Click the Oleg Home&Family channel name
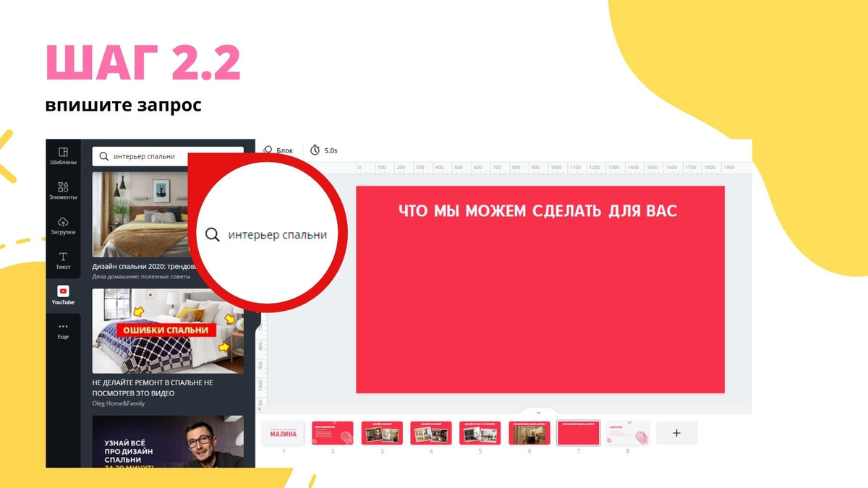The image size is (868, 488). coord(119,403)
